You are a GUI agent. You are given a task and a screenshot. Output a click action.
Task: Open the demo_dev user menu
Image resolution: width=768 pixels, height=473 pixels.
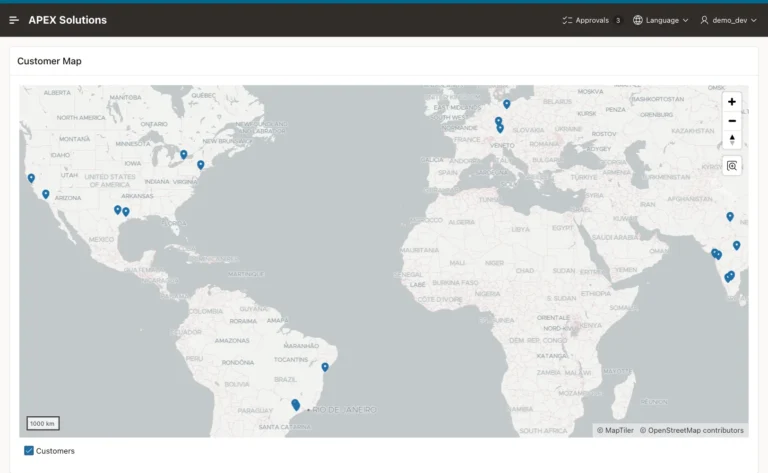(x=728, y=20)
